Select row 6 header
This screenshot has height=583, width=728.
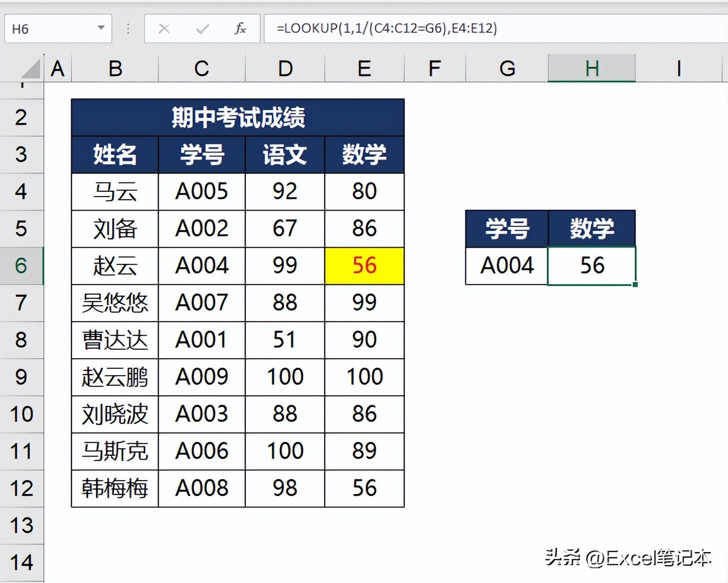[21, 266]
